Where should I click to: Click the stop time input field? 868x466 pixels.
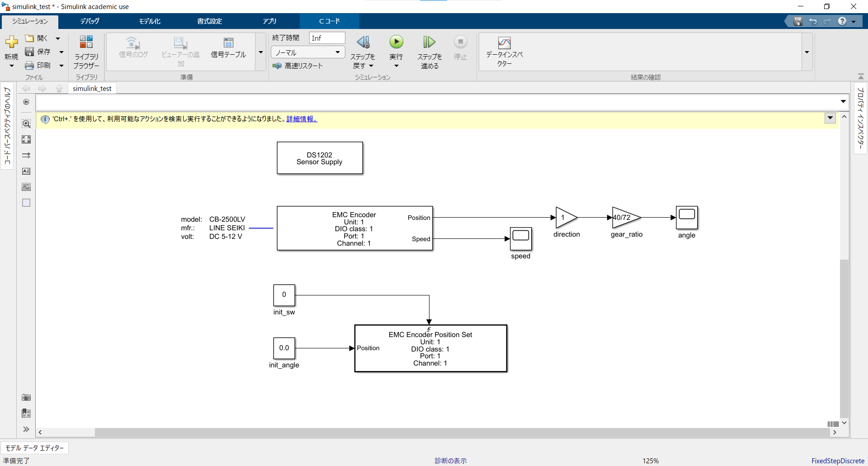pos(327,38)
